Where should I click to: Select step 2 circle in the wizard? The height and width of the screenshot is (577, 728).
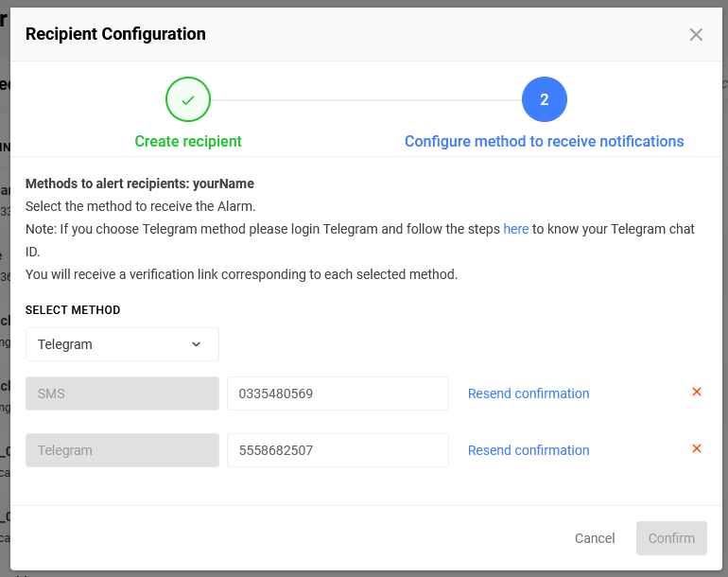545,99
